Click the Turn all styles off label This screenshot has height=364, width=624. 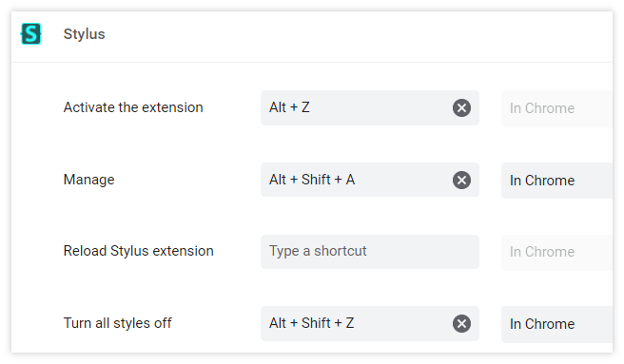pyautogui.click(x=117, y=323)
